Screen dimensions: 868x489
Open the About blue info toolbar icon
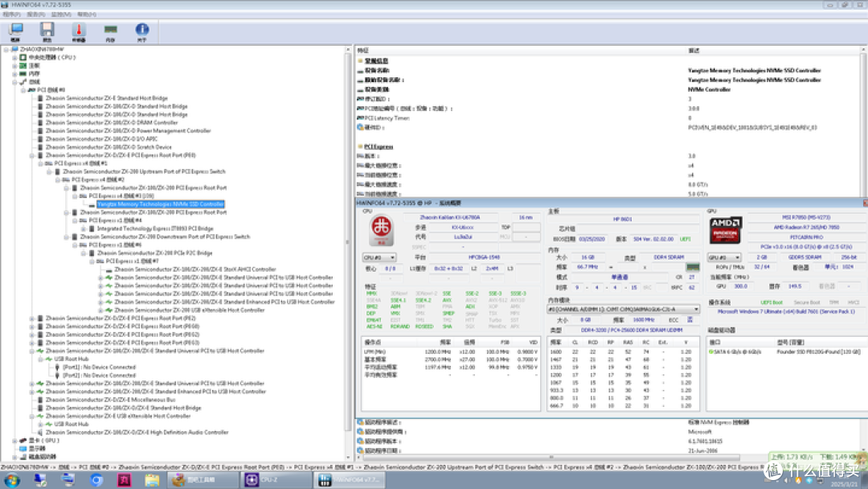141,32
